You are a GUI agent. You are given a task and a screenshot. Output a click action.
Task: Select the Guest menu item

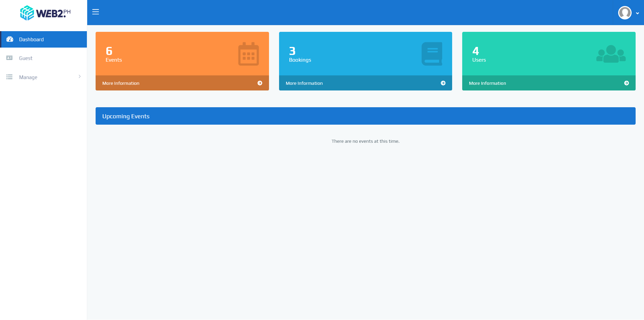[x=25, y=58]
